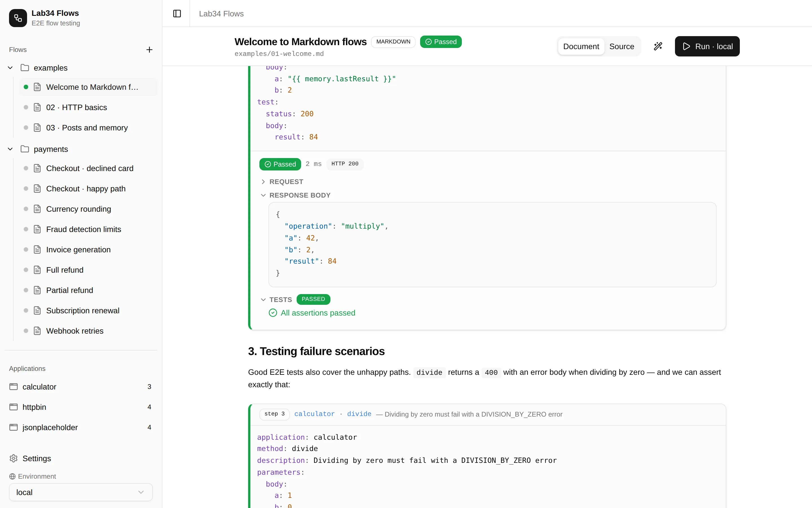Switch to the Source view tab
The image size is (812, 508).
coord(621,46)
